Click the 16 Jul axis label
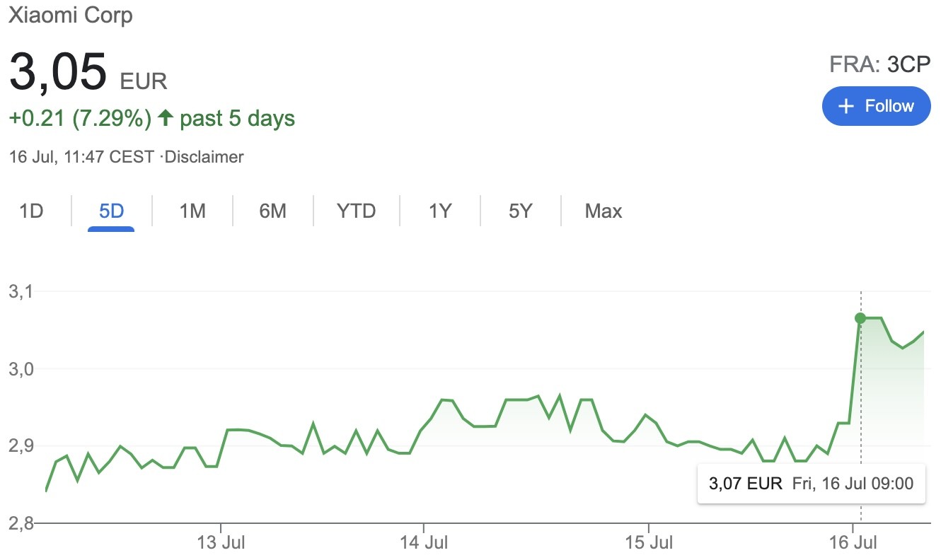The height and width of the screenshot is (560, 941). (853, 543)
